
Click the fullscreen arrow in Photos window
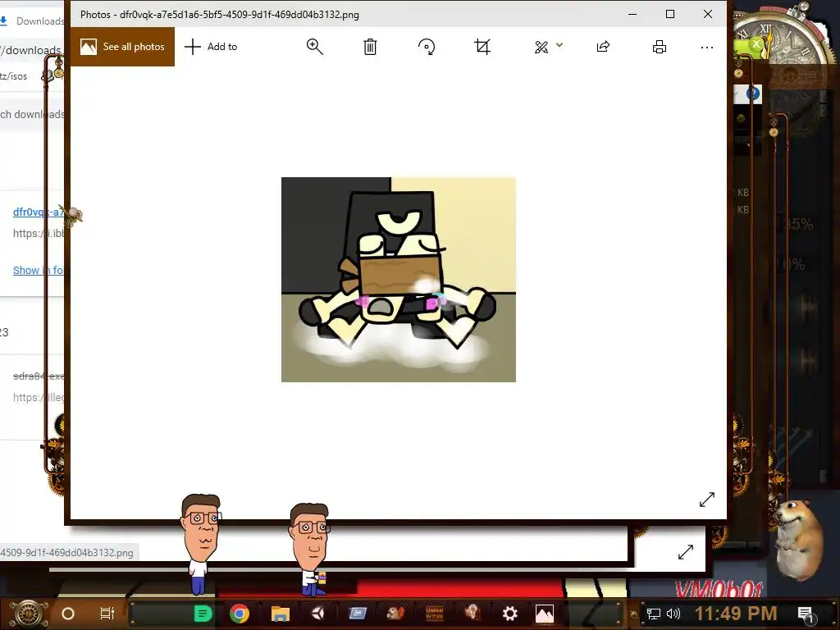coord(707,500)
